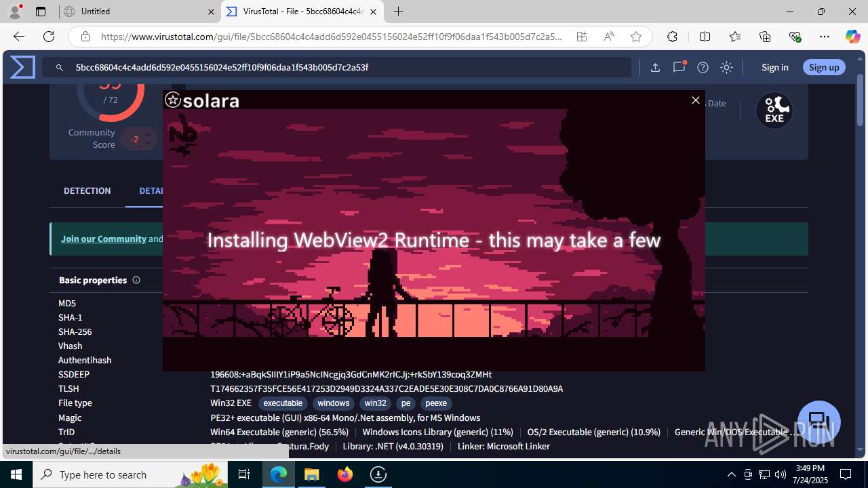The width and height of the screenshot is (868, 488).
Task: Click the Sign in link
Action: pyautogui.click(x=774, y=67)
